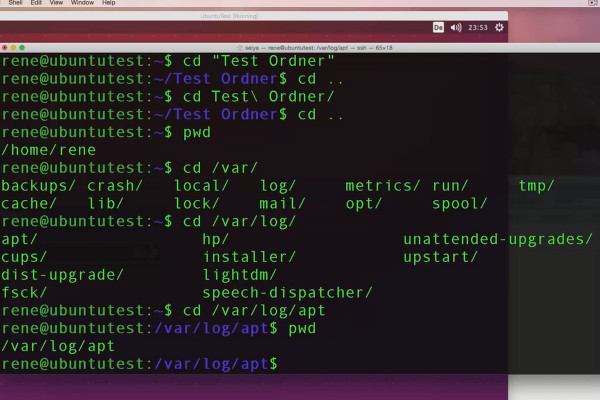Click the 'cups/' completion entry
600x400 pixels.
coord(24,257)
